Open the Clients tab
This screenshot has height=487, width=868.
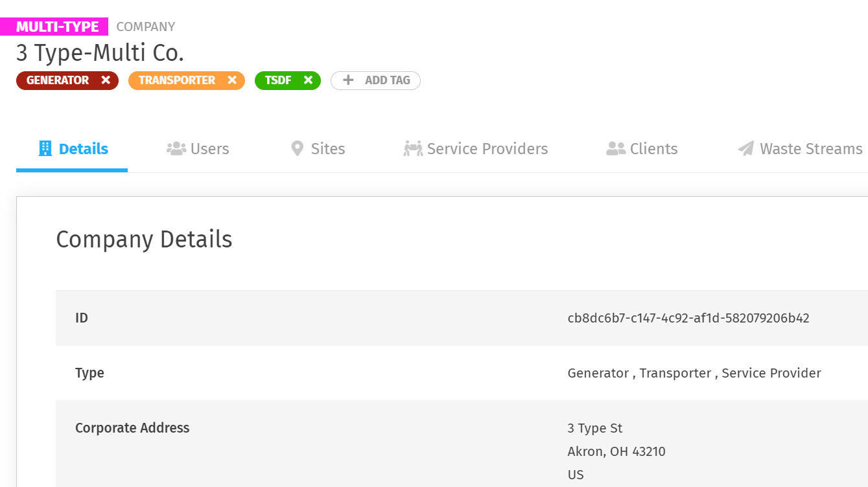(x=642, y=149)
